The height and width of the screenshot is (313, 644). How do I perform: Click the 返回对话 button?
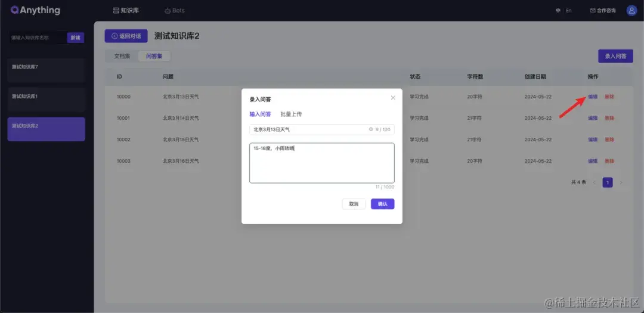126,36
